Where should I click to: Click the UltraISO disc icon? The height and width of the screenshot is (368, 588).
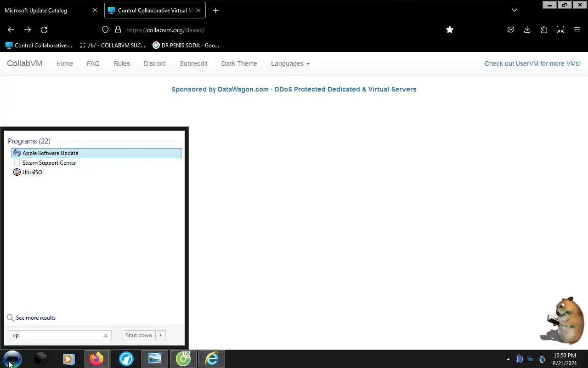click(x=17, y=172)
